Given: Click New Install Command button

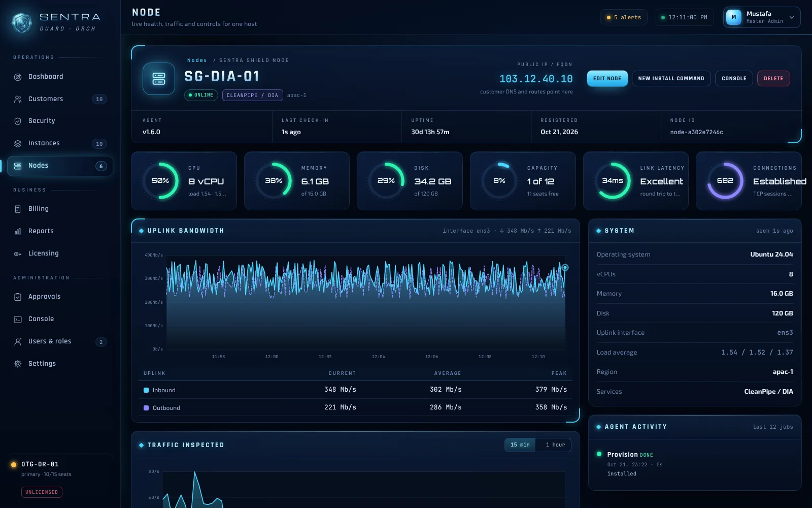Looking at the screenshot, I should pos(671,79).
